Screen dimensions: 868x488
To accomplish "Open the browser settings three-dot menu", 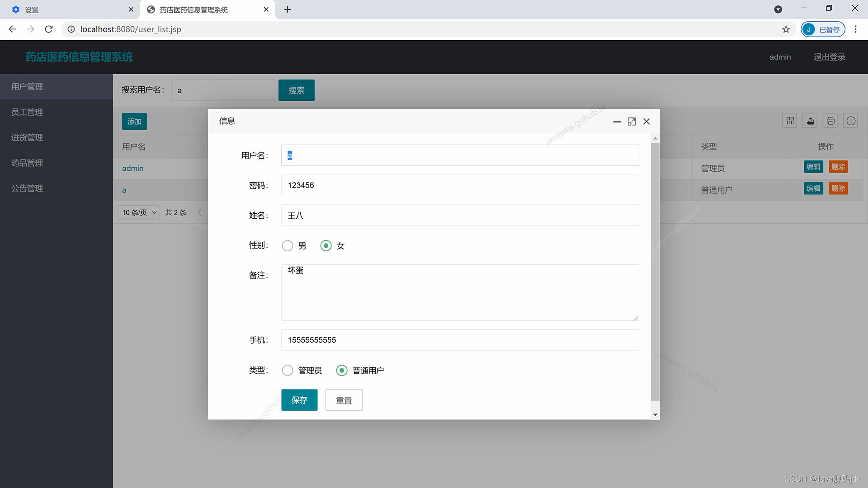I will pos(855,29).
